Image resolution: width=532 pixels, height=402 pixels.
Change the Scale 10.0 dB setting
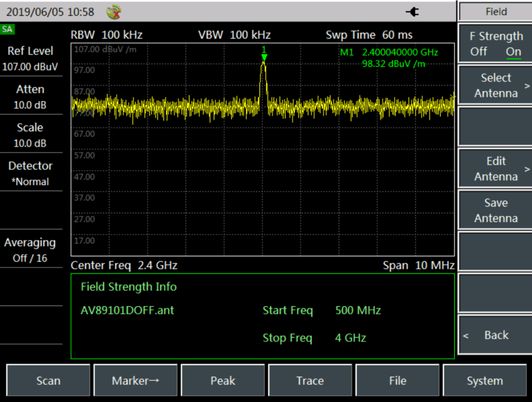click(30, 135)
